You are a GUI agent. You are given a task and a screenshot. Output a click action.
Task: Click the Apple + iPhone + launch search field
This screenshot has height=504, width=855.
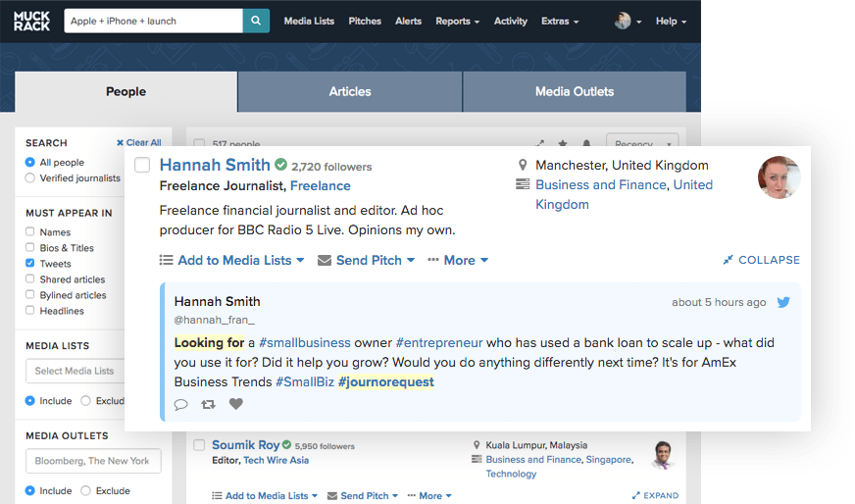click(x=153, y=21)
